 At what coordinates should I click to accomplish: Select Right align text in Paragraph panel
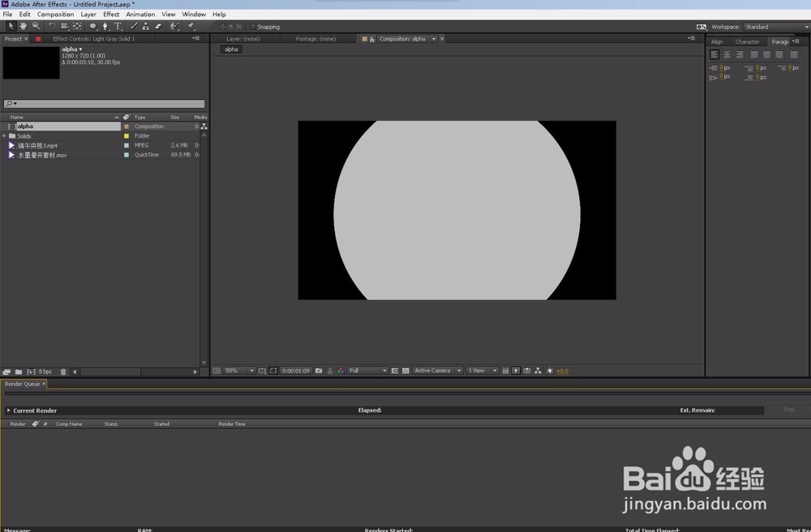point(739,54)
